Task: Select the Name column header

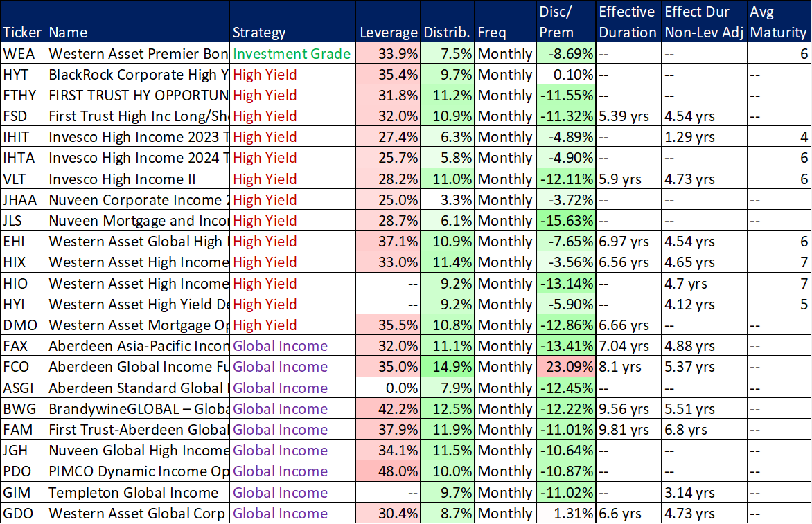Action: tap(138, 21)
